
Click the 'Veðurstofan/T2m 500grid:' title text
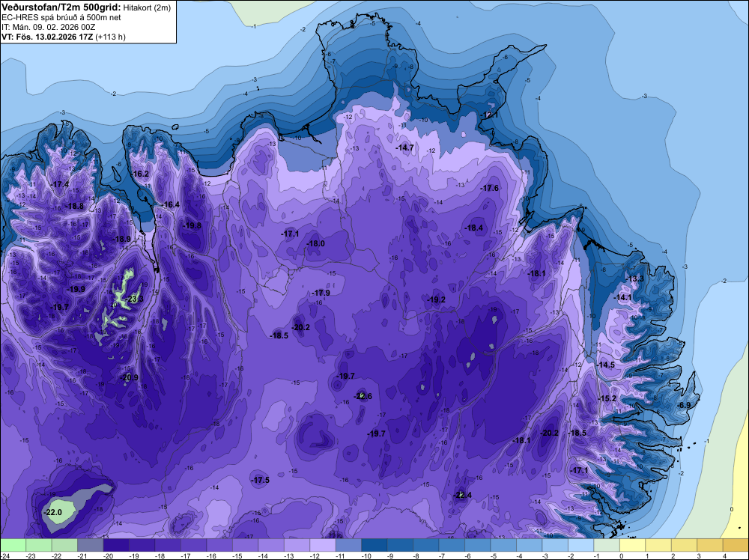pos(61,7)
